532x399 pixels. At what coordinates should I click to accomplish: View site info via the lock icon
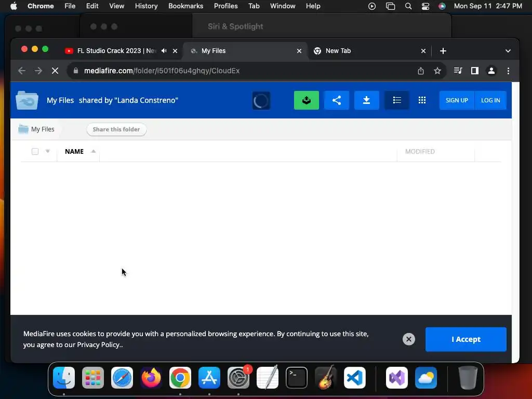coord(76,71)
